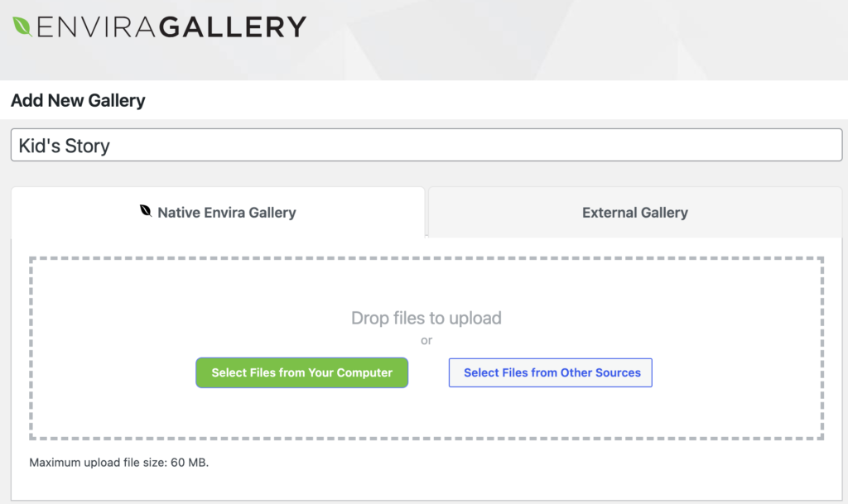Choose Select Files from Other Sources
The image size is (848, 504).
550,372
